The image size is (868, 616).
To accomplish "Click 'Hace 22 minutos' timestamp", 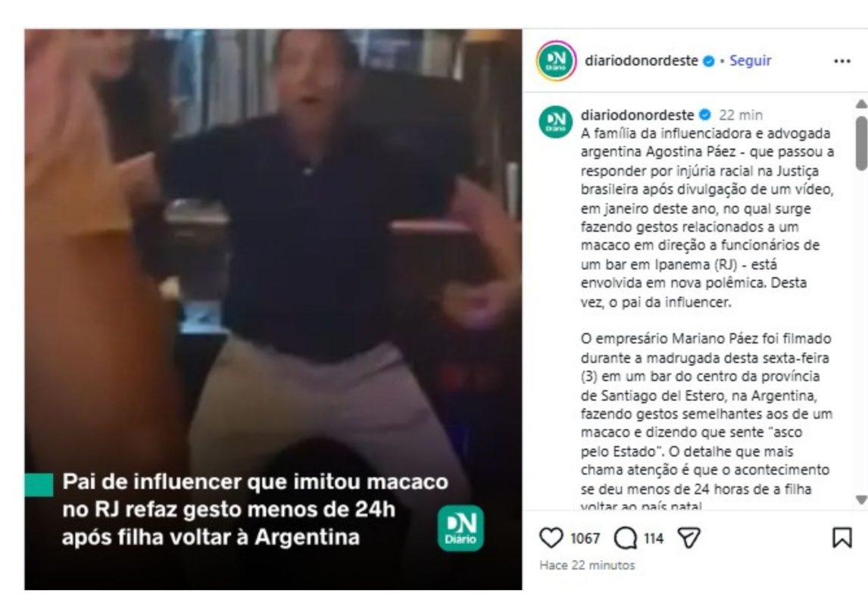I will [587, 565].
